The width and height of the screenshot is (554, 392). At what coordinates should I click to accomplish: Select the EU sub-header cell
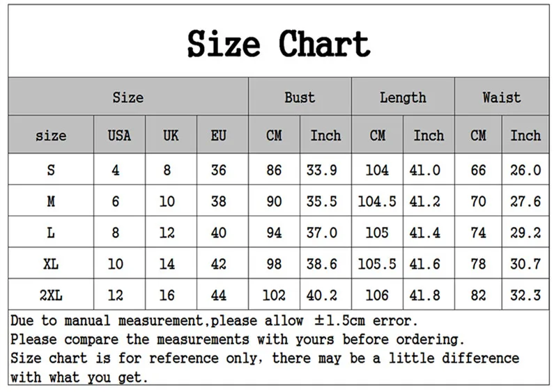tap(219, 135)
